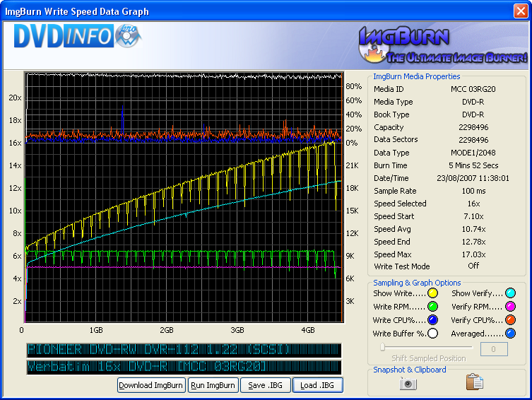Click the shift position value field
The image size is (532, 400).
pyautogui.click(x=494, y=349)
